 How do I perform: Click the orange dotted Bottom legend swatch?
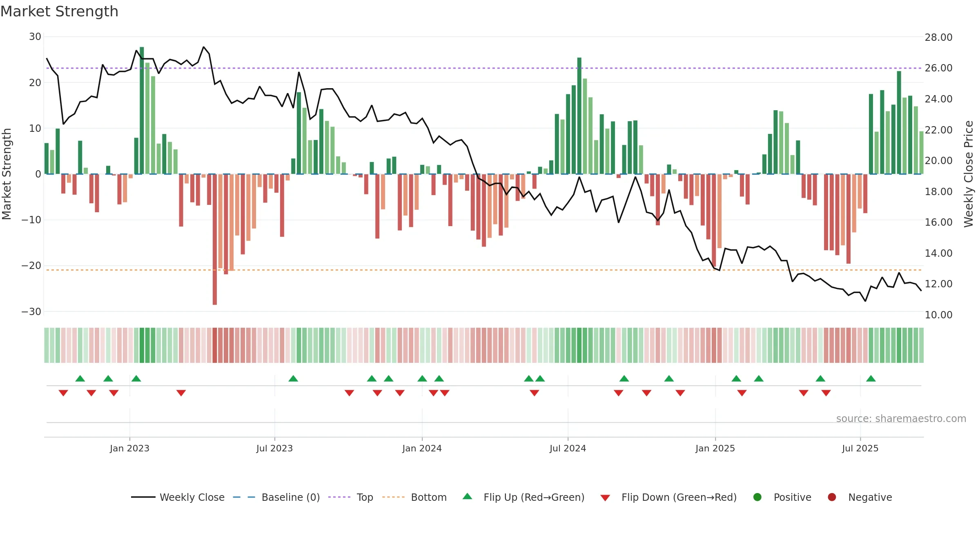coord(393,497)
